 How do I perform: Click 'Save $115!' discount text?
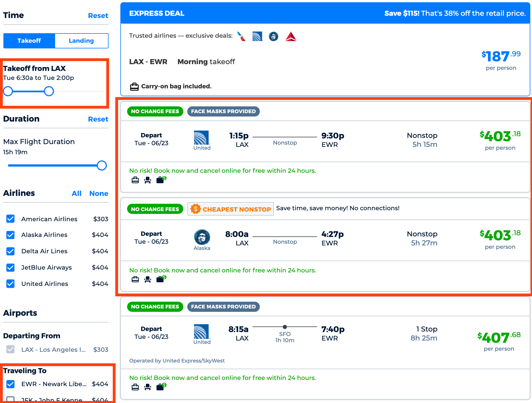[402, 13]
